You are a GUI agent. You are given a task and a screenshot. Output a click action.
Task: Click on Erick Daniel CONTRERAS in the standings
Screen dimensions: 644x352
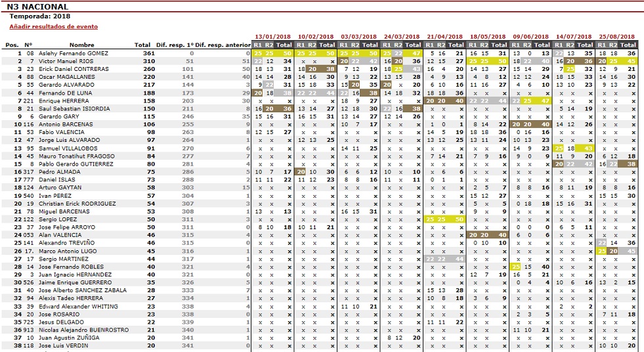[69, 69]
